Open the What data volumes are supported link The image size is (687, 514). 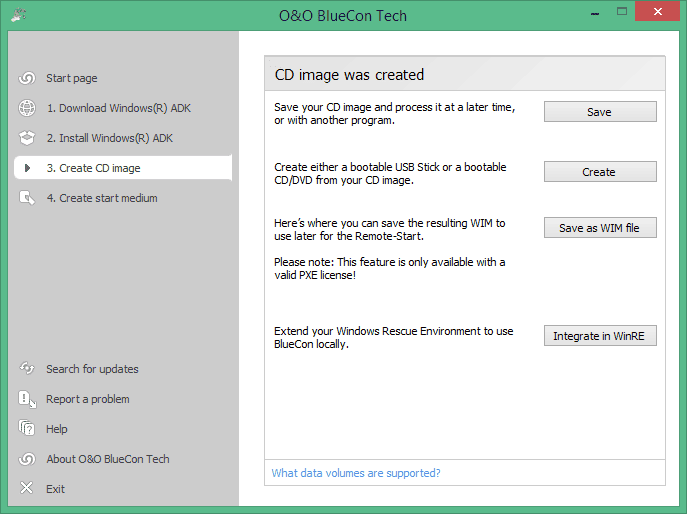[x=356, y=473]
